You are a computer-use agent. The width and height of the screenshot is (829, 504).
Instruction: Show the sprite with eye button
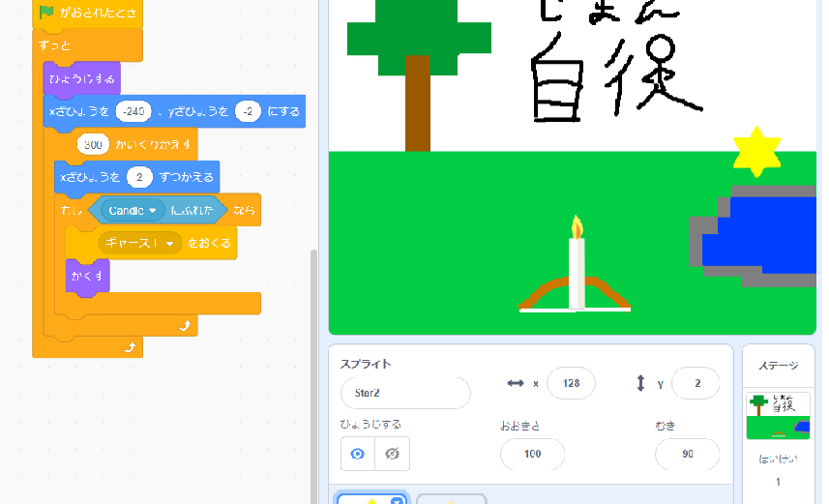[358, 454]
